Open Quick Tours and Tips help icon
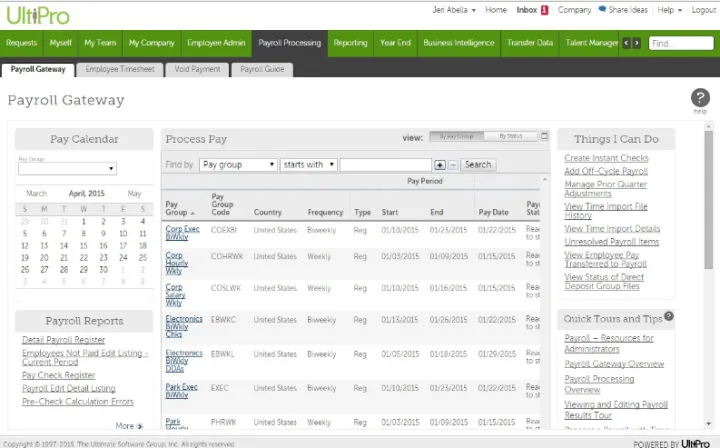This screenshot has height=448, width=720. pyautogui.click(x=669, y=316)
